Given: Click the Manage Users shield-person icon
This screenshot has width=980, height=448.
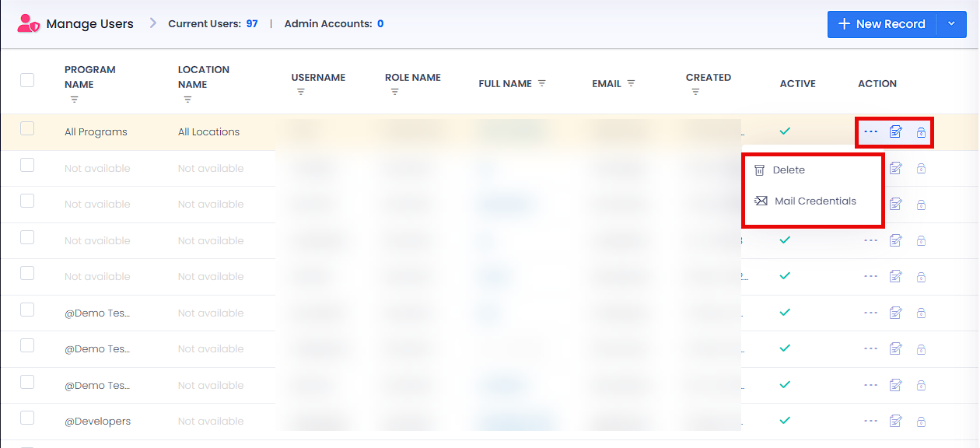Looking at the screenshot, I should [28, 23].
